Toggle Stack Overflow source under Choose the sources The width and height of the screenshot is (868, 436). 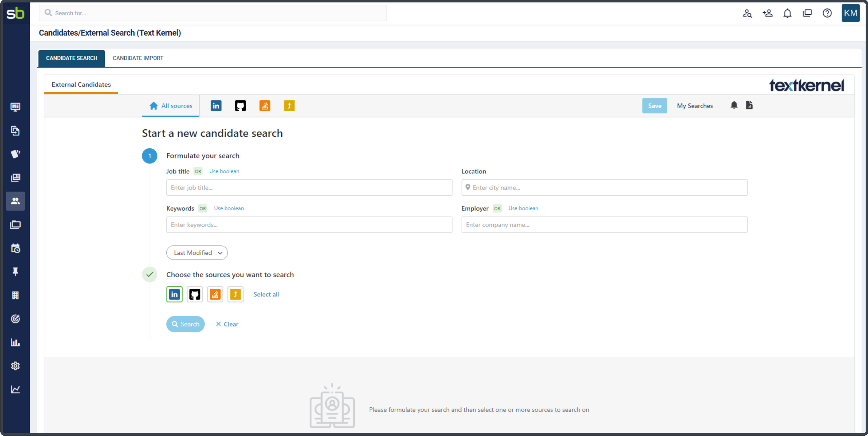(x=215, y=295)
